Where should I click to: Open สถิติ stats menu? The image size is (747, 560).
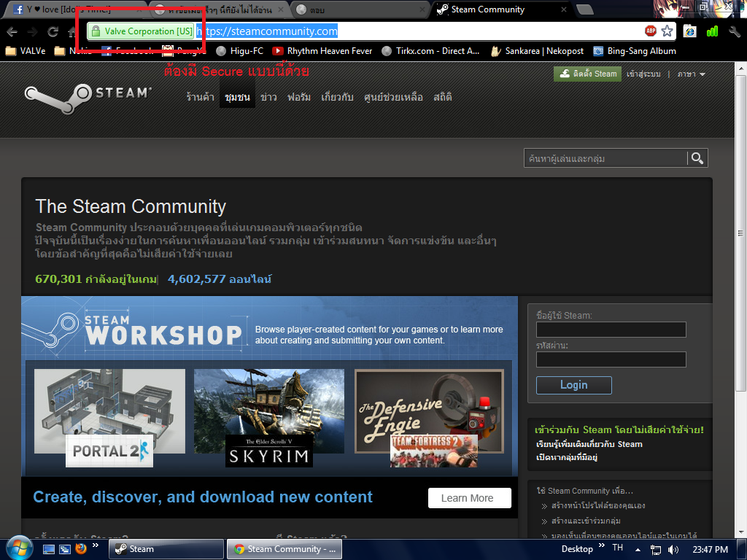pos(443,97)
